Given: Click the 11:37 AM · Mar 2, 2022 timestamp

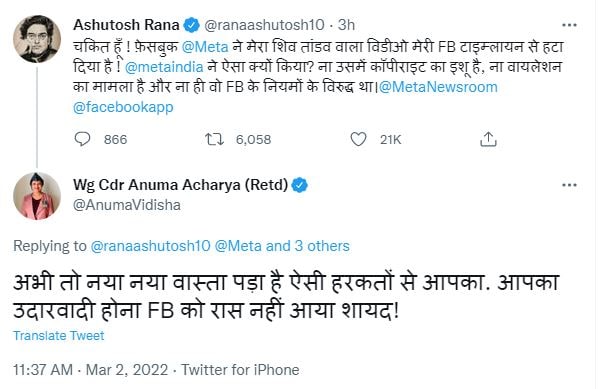Looking at the screenshot, I should (x=91, y=370).
